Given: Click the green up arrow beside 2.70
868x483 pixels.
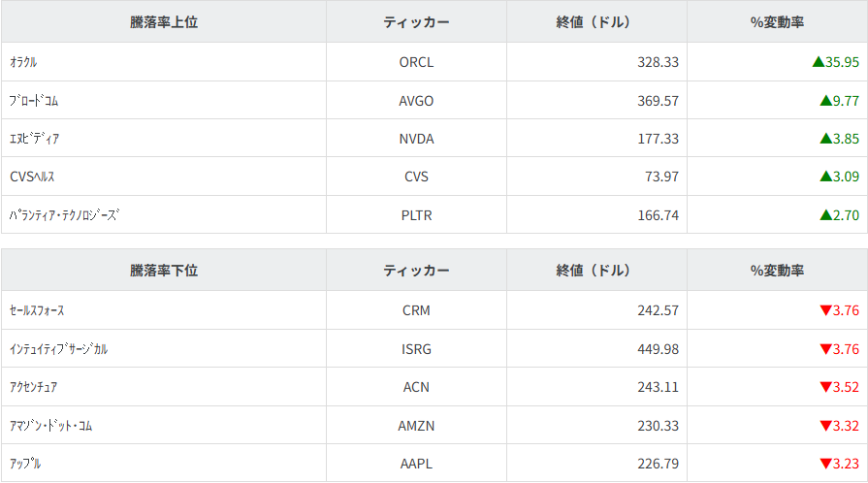Looking at the screenshot, I should 826,215.
